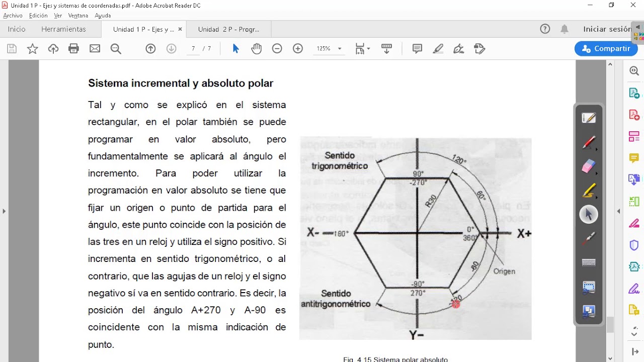Image resolution: width=644 pixels, height=362 pixels.
Task: Click Iniciar sesión link
Action: pos(607,29)
